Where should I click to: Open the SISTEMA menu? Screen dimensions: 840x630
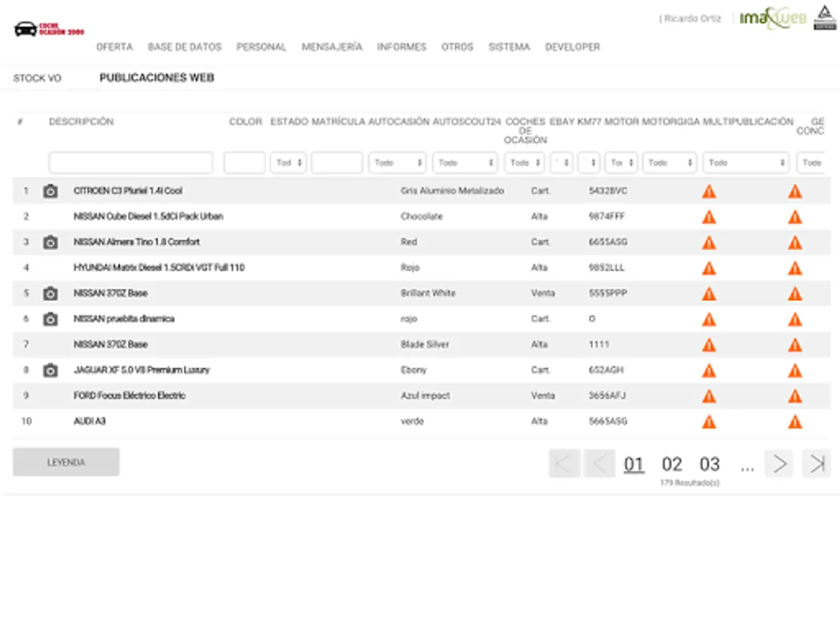tap(509, 47)
